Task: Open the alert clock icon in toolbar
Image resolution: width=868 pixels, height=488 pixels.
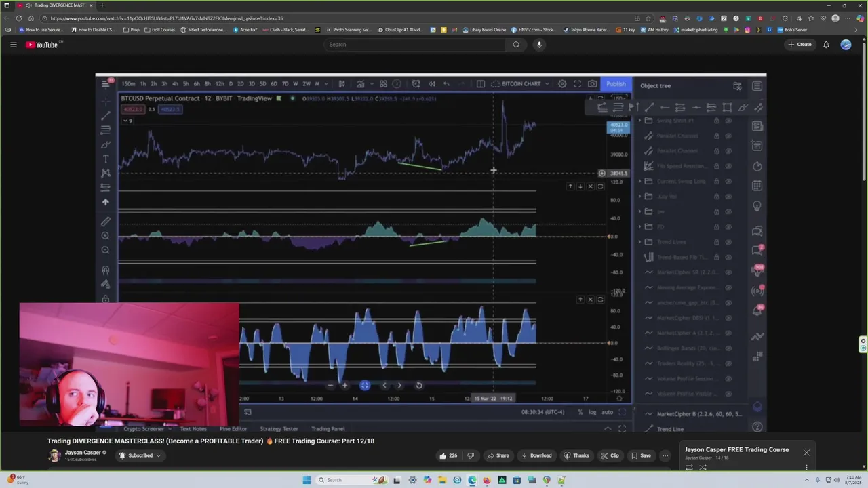Action: [x=416, y=84]
